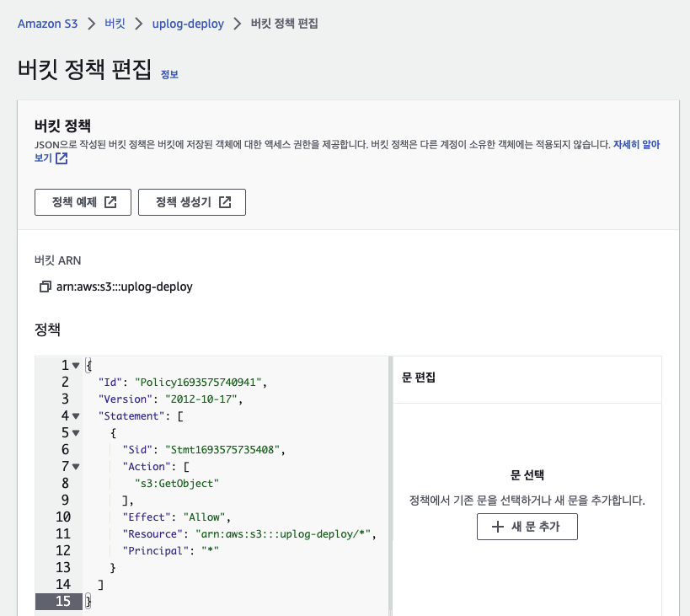The height and width of the screenshot is (616, 690).
Task: Click the "Statement" key in editor
Action: point(131,416)
